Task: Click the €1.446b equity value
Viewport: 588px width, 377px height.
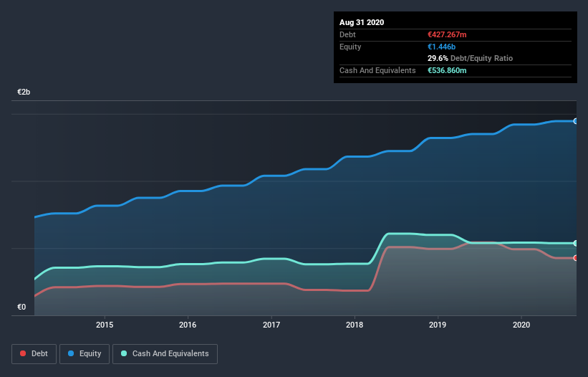Action: (441, 47)
